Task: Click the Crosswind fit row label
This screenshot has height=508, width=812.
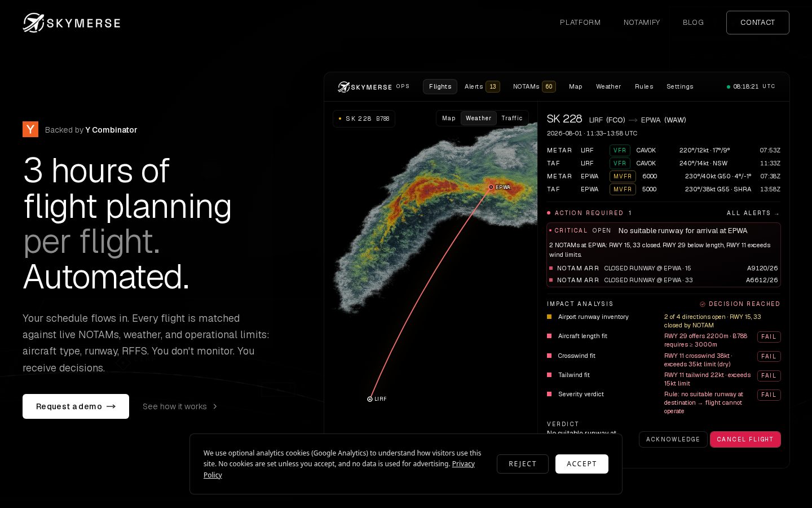Action: (576, 356)
